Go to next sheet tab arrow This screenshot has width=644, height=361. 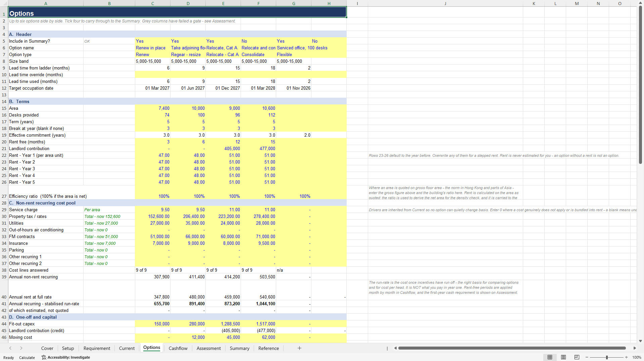21,348
